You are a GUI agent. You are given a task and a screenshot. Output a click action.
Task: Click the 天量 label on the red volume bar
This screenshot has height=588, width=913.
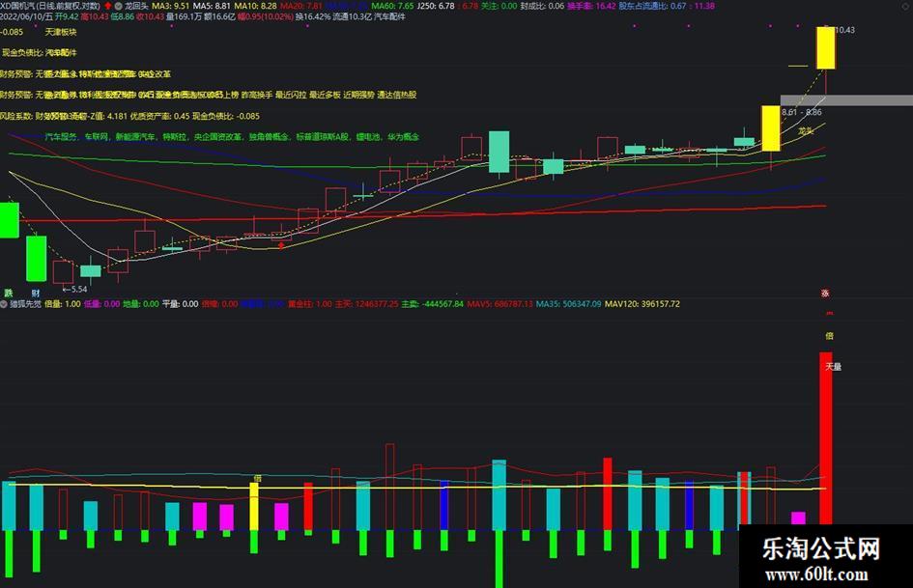tap(833, 366)
